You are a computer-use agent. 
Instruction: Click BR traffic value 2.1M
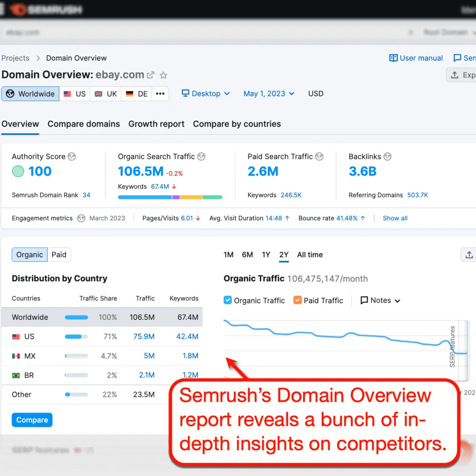click(147, 375)
